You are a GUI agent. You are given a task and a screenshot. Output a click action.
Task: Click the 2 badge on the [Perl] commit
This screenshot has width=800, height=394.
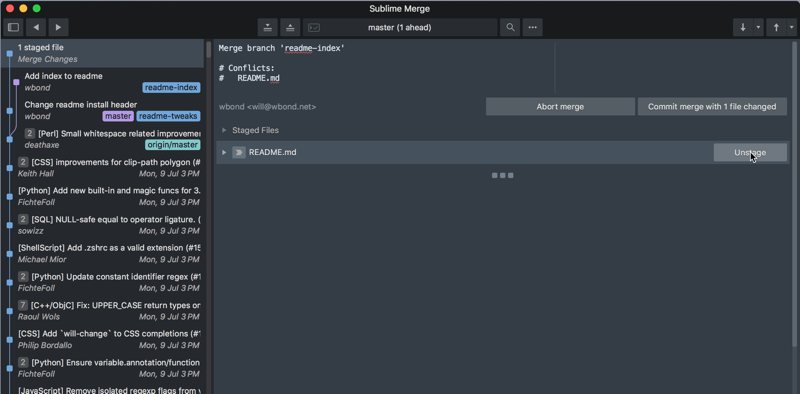tap(30, 133)
